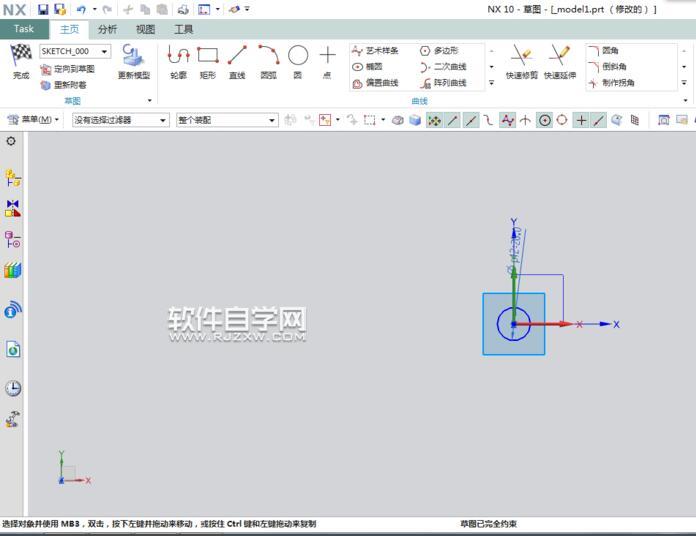Open the Task tab

point(24,29)
